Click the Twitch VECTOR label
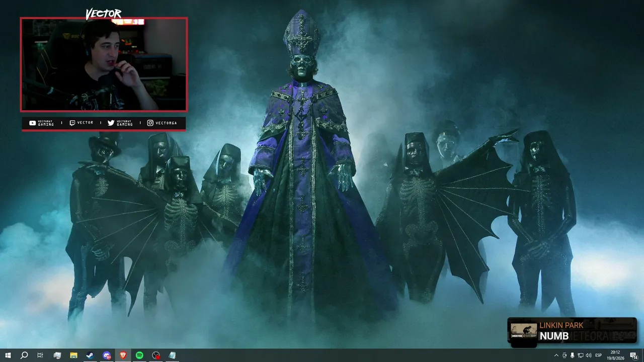 (81, 123)
